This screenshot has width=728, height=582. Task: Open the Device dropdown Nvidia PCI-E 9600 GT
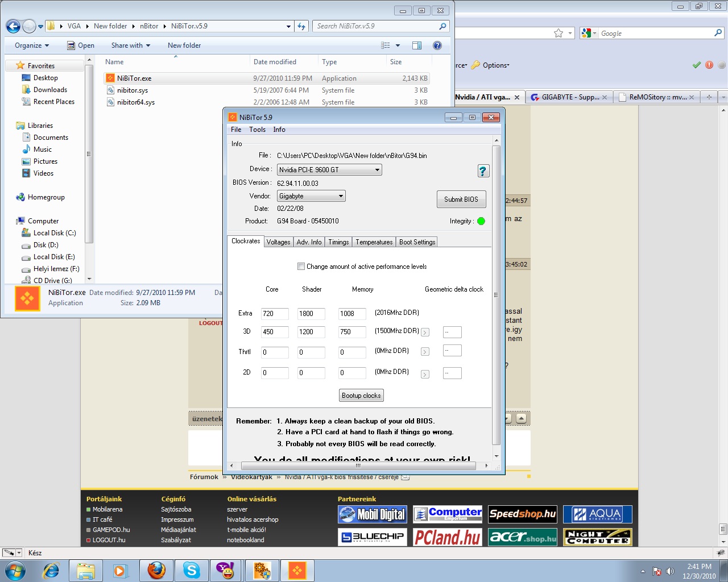pos(329,170)
